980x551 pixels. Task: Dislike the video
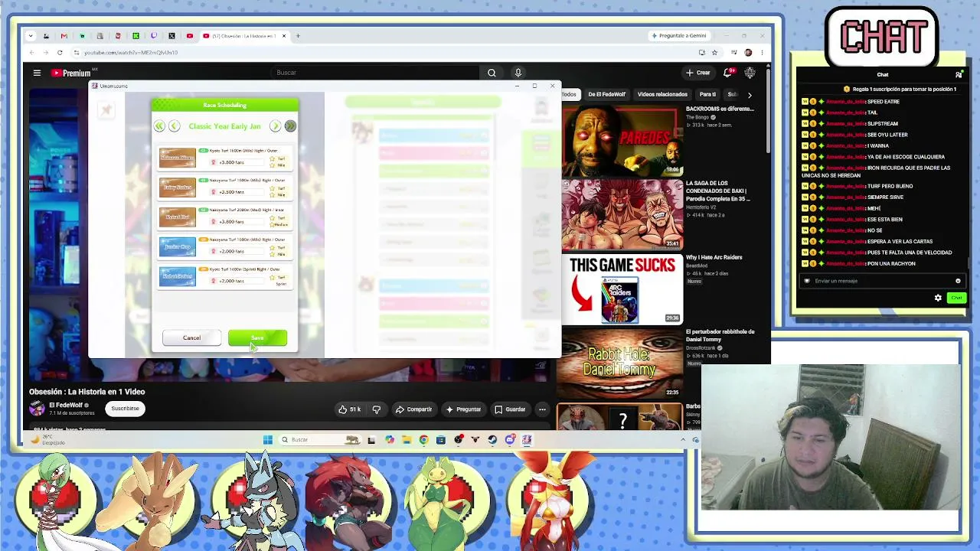tap(376, 409)
